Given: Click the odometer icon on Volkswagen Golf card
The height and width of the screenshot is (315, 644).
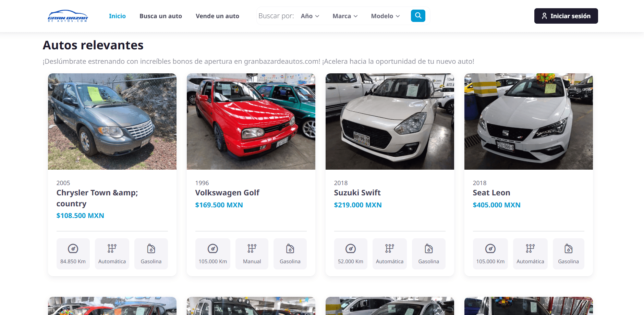Looking at the screenshot, I should click(x=213, y=249).
